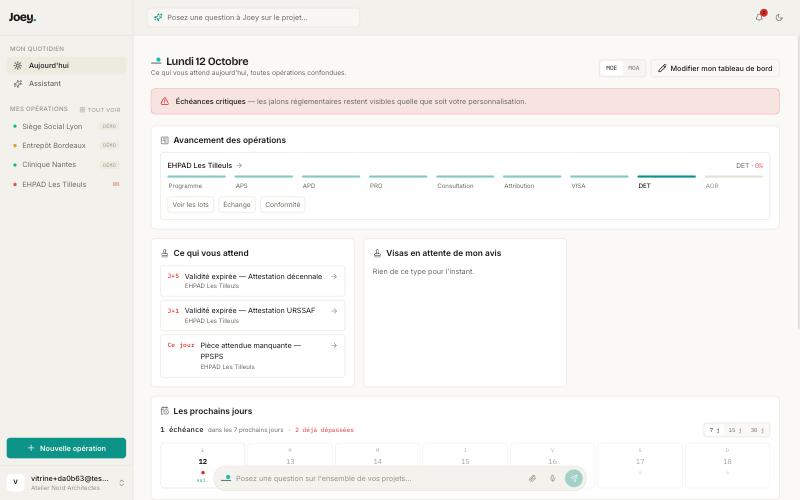Show the 15-day range

[735, 430]
